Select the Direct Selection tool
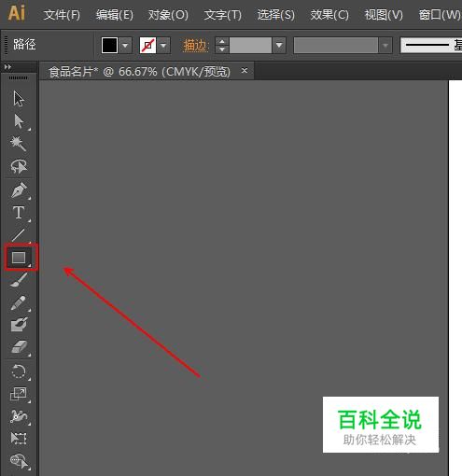The height and width of the screenshot is (476, 462). click(19, 121)
